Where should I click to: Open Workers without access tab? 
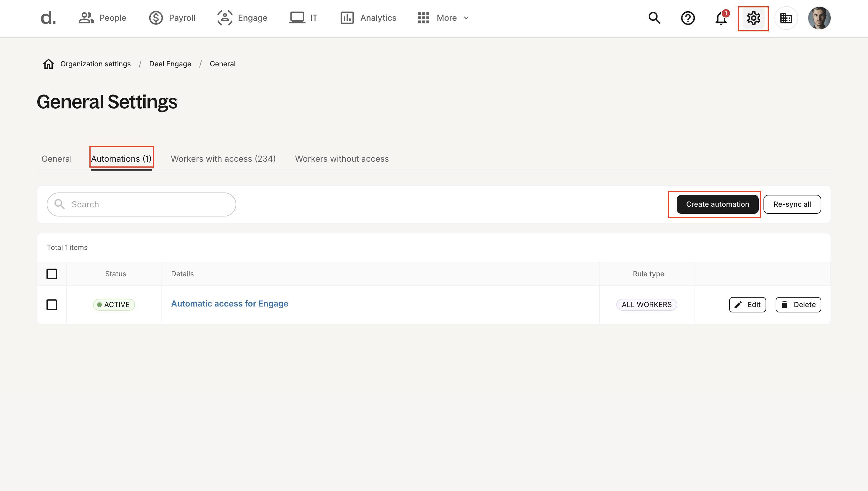[x=342, y=159]
